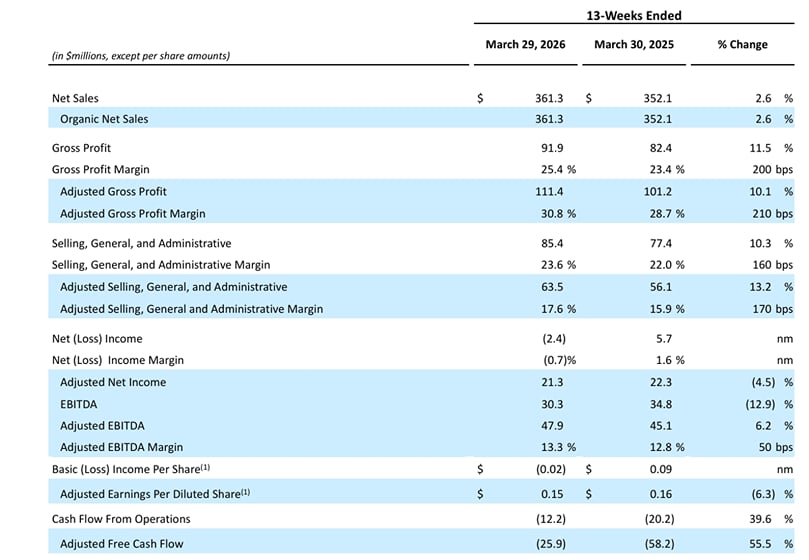Click the '50 bps' change value
Viewport: 809px width, 560px height.
[775, 447]
